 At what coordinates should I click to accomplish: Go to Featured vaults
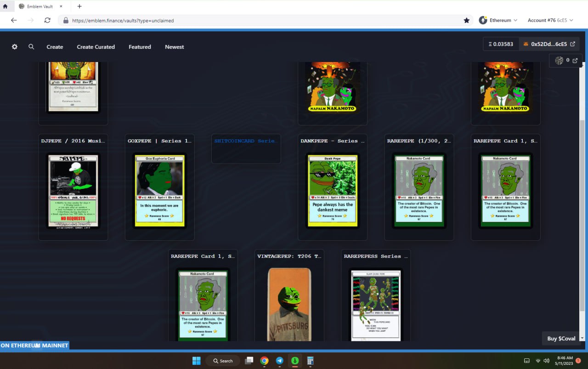click(140, 47)
